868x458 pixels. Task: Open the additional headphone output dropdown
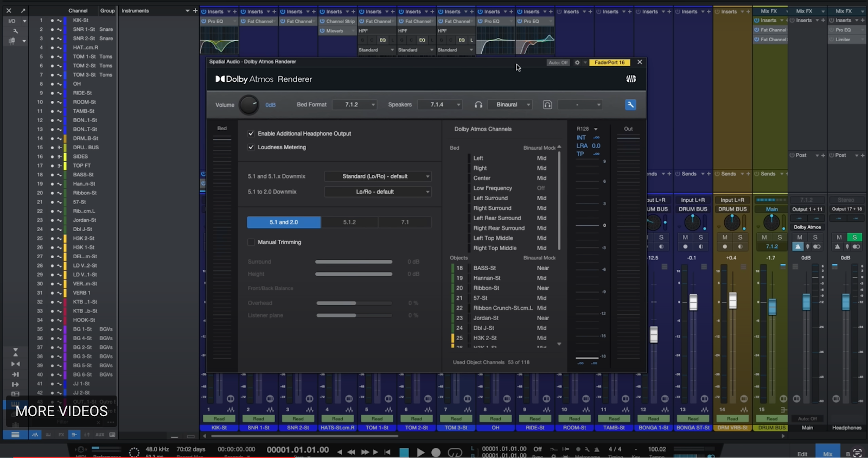(580, 105)
